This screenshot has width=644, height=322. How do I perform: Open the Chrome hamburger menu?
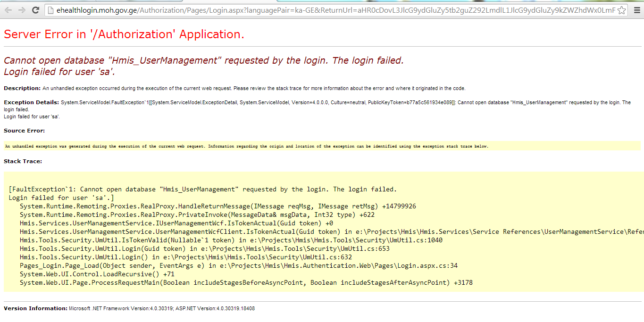point(636,10)
